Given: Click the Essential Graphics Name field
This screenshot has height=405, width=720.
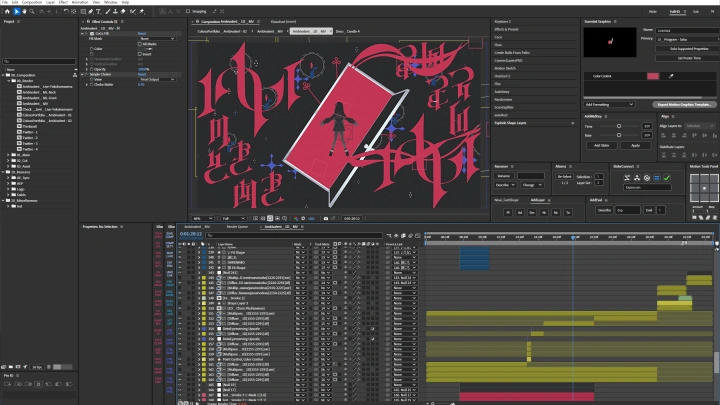Looking at the screenshot, I should pos(687,30).
